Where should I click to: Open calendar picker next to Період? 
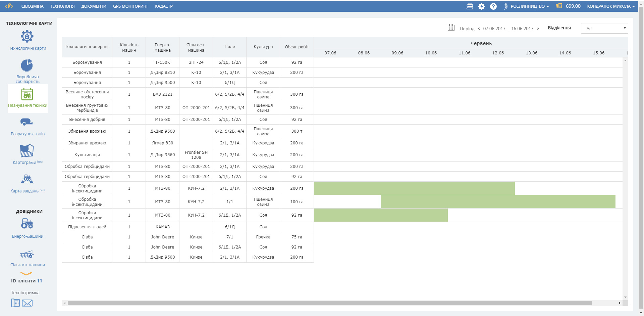451,28
